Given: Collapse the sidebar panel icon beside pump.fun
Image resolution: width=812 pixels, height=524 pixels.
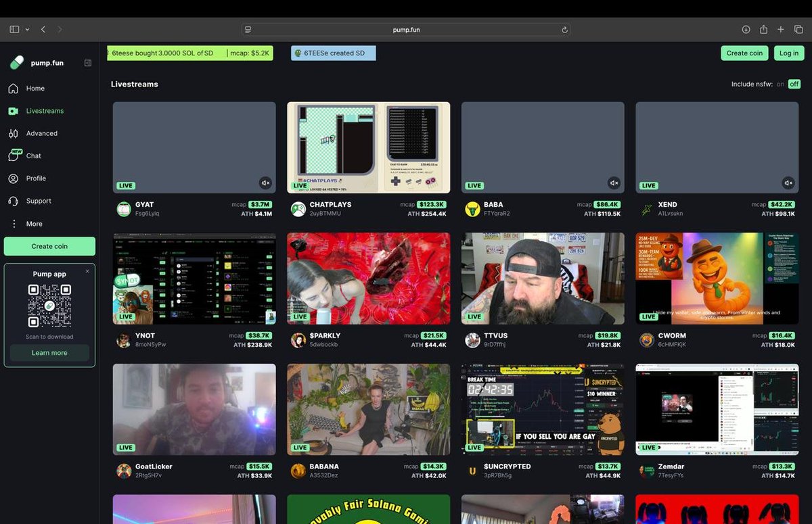Looking at the screenshot, I should [x=88, y=63].
